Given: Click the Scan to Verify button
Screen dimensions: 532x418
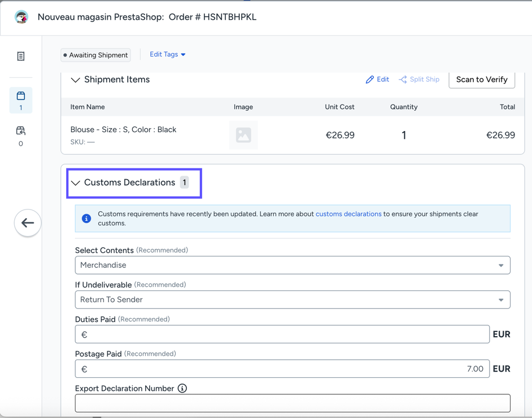Looking at the screenshot, I should click(x=482, y=80).
